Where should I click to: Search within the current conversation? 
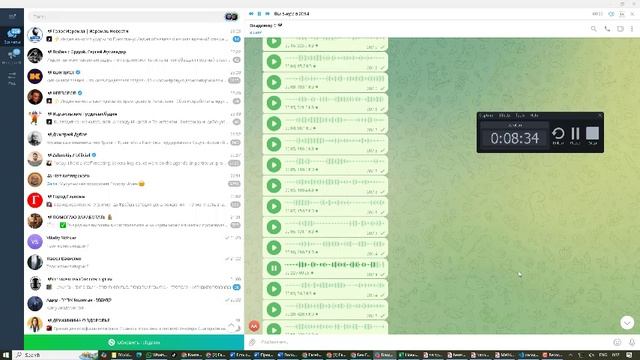[x=593, y=29]
